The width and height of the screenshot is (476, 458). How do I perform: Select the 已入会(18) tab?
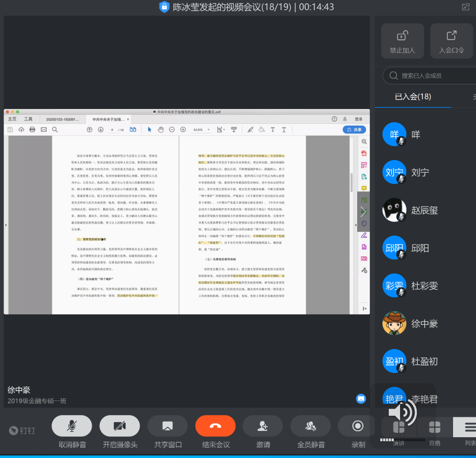[x=412, y=96]
